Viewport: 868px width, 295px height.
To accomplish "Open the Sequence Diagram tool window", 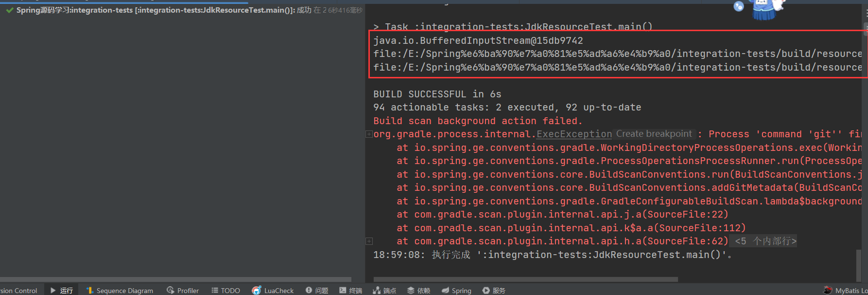I will pos(120,290).
